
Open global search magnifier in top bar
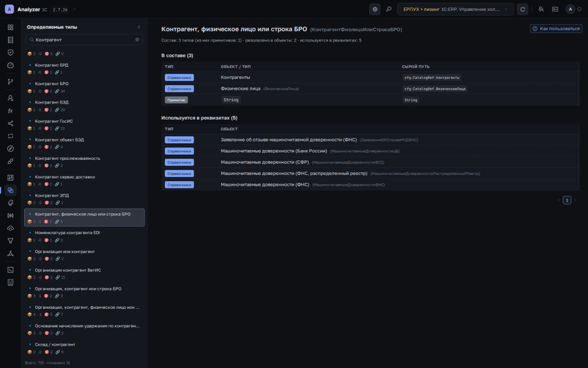[389, 9]
